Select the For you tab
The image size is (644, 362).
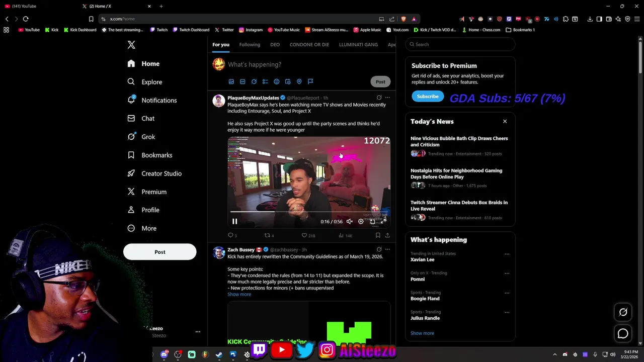pyautogui.click(x=221, y=44)
